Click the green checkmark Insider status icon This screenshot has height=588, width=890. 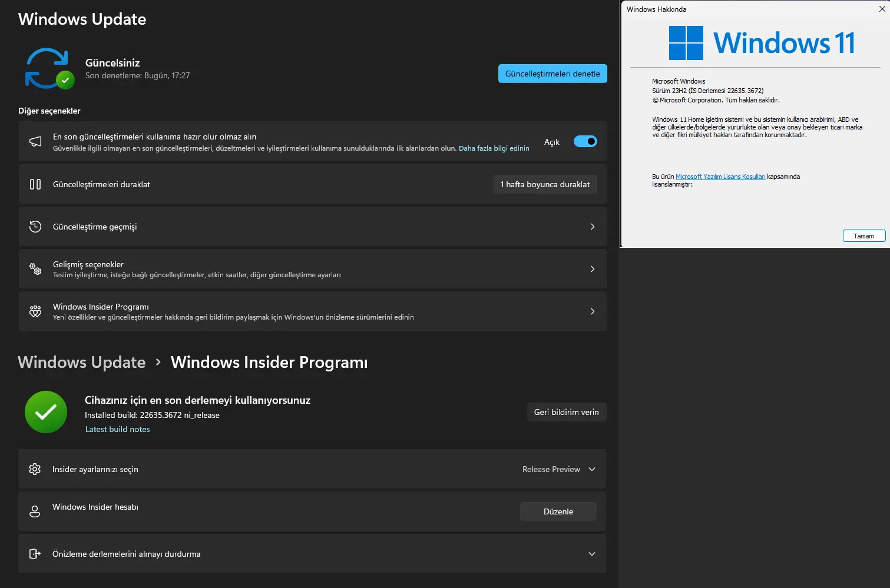click(x=46, y=412)
